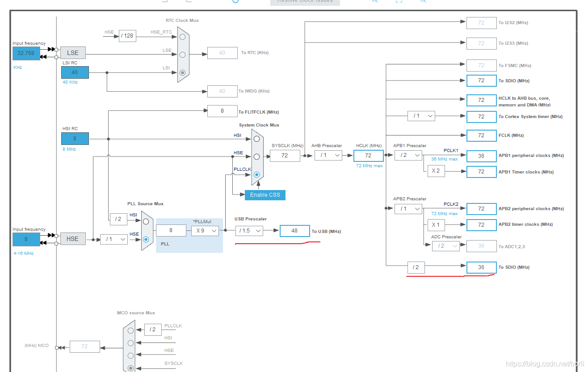Select PLLCLK in the MCO source Mux
Screen dimensions: 588x372
point(130,330)
